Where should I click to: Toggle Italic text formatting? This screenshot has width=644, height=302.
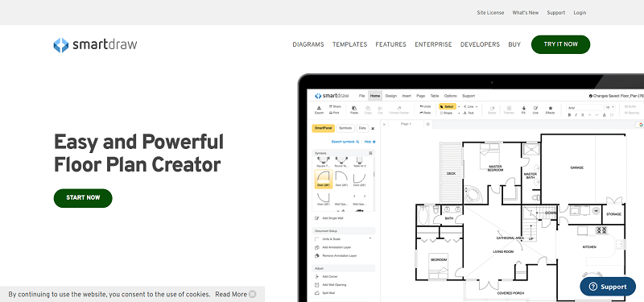[x=576, y=115]
